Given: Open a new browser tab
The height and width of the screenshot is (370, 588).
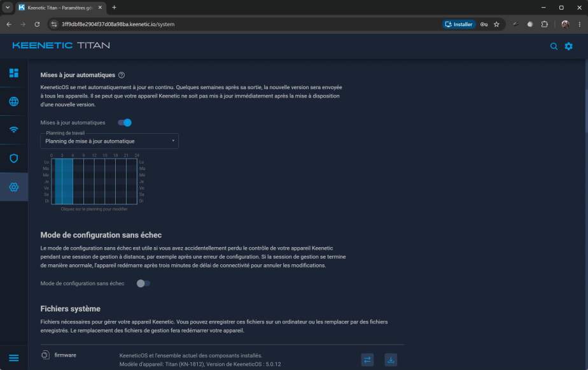Looking at the screenshot, I should [x=114, y=8].
